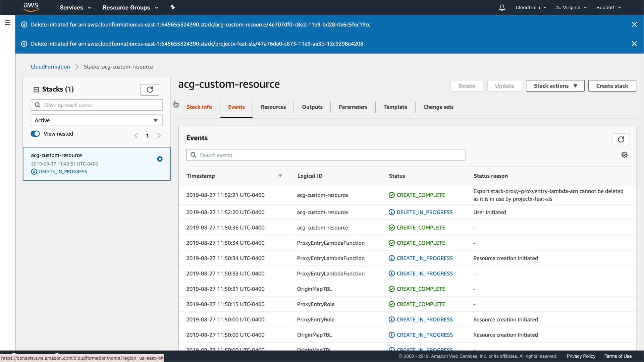Open the notifications bell
Image resolution: width=644 pixels, height=362 pixels.
502,7
